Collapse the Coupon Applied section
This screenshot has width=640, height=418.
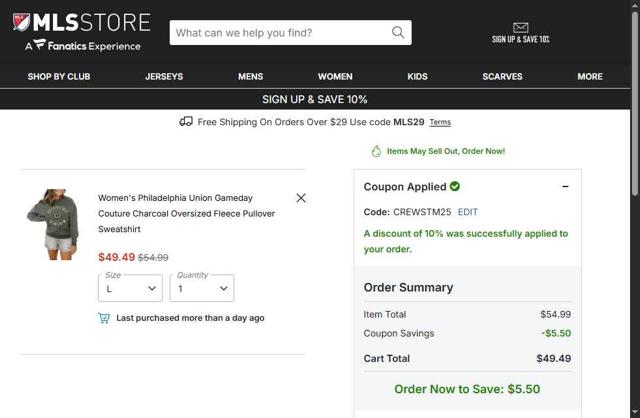point(565,187)
